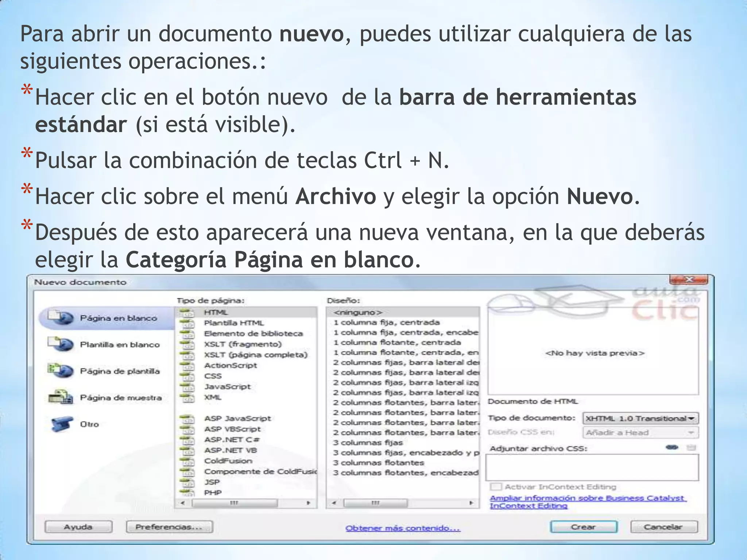
Task: Click the icon beside Elemento de biblioteca
Action: (x=187, y=334)
